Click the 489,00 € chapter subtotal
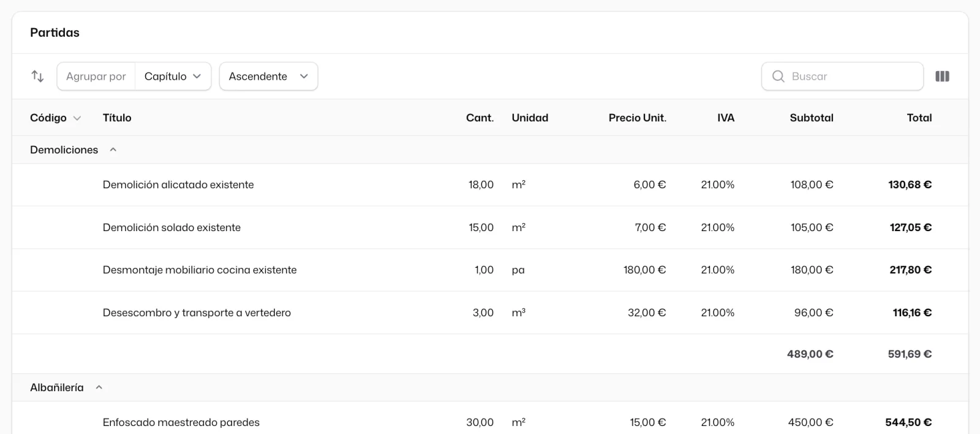Image resolution: width=980 pixels, height=434 pixels. pyautogui.click(x=810, y=354)
